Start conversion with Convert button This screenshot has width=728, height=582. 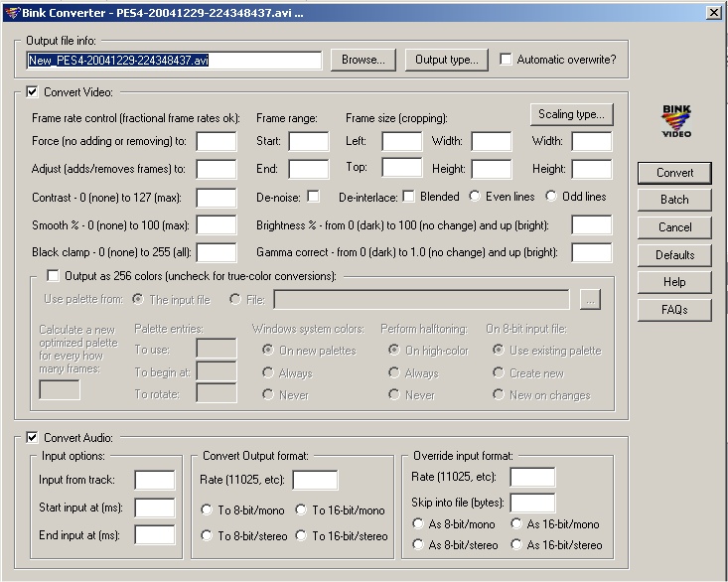(x=674, y=173)
